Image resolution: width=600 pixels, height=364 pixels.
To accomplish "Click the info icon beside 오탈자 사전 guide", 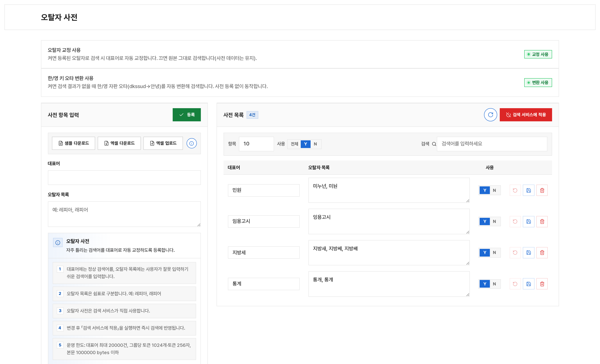I will [x=58, y=243].
